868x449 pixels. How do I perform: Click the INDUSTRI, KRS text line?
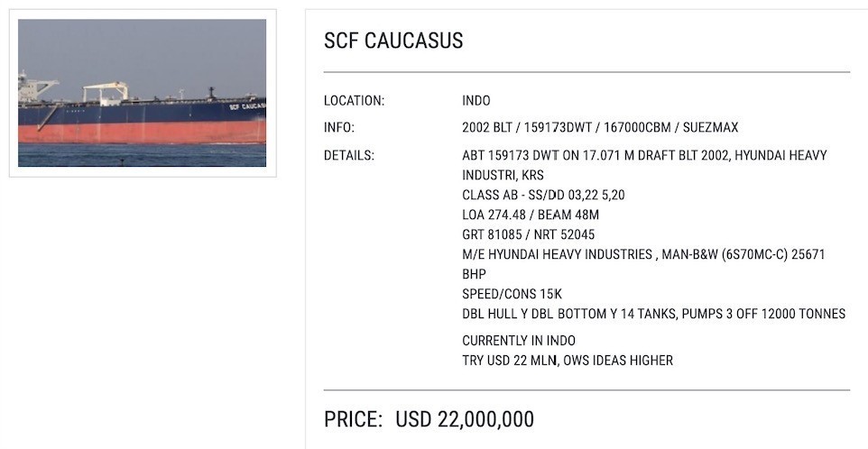[503, 175]
